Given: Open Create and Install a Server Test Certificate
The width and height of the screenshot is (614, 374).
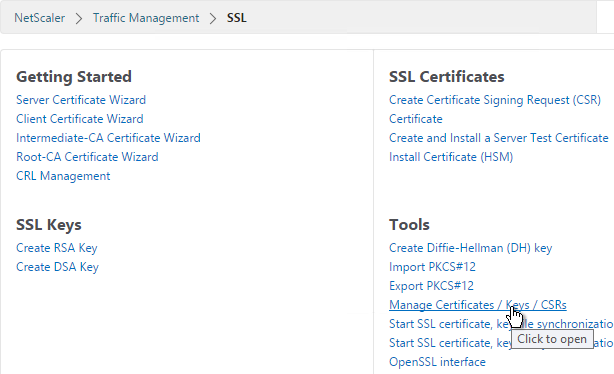Looking at the screenshot, I should pos(498,138).
